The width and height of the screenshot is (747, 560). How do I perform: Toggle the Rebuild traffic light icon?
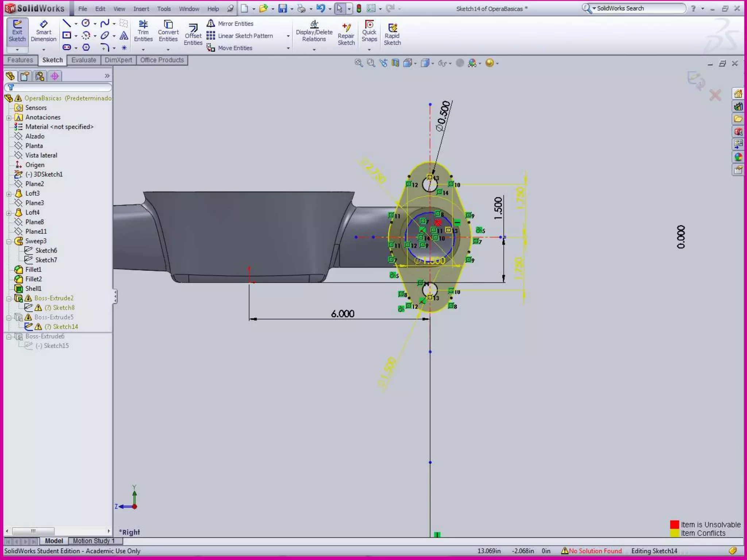click(359, 8)
